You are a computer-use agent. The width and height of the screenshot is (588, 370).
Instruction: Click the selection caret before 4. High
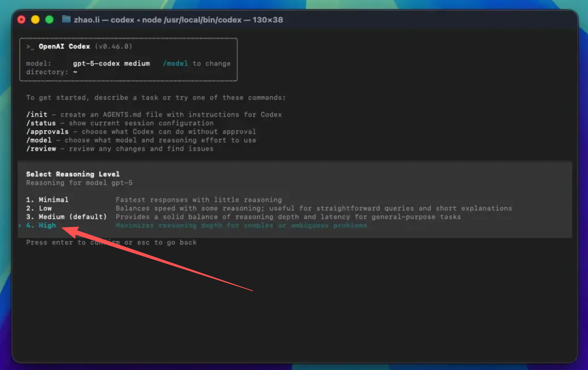tap(20, 225)
